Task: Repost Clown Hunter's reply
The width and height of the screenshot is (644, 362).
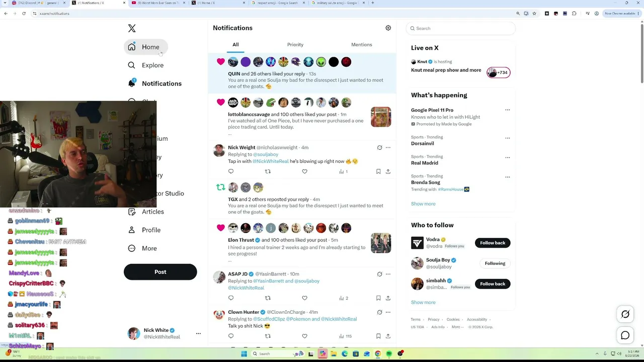Action: pos(268,336)
